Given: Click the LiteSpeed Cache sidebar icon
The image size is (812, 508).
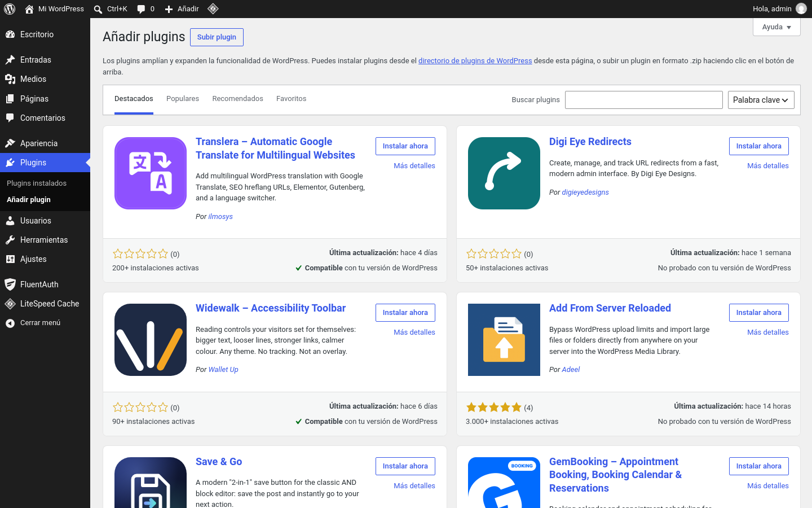Looking at the screenshot, I should click(x=10, y=304).
